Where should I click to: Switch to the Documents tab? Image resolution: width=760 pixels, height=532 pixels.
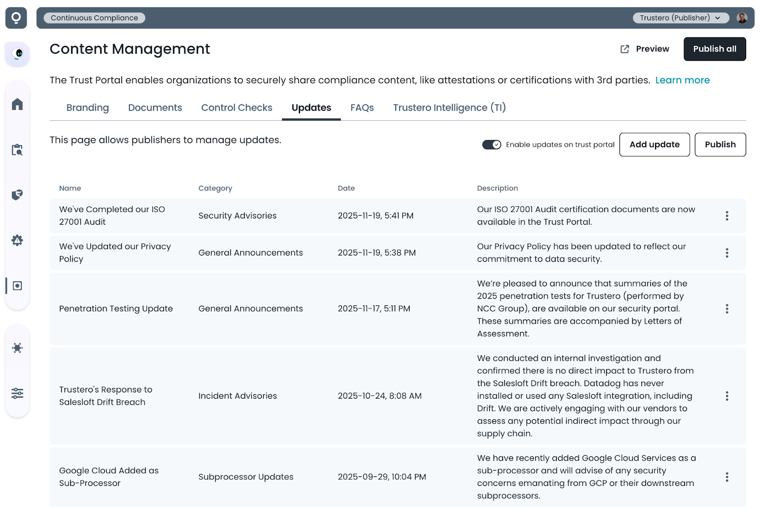pyautogui.click(x=155, y=108)
